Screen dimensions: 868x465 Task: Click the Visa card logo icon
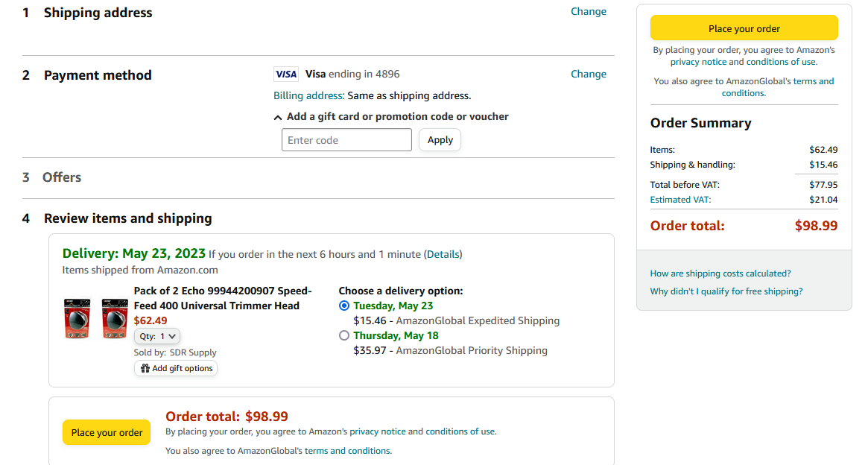286,74
